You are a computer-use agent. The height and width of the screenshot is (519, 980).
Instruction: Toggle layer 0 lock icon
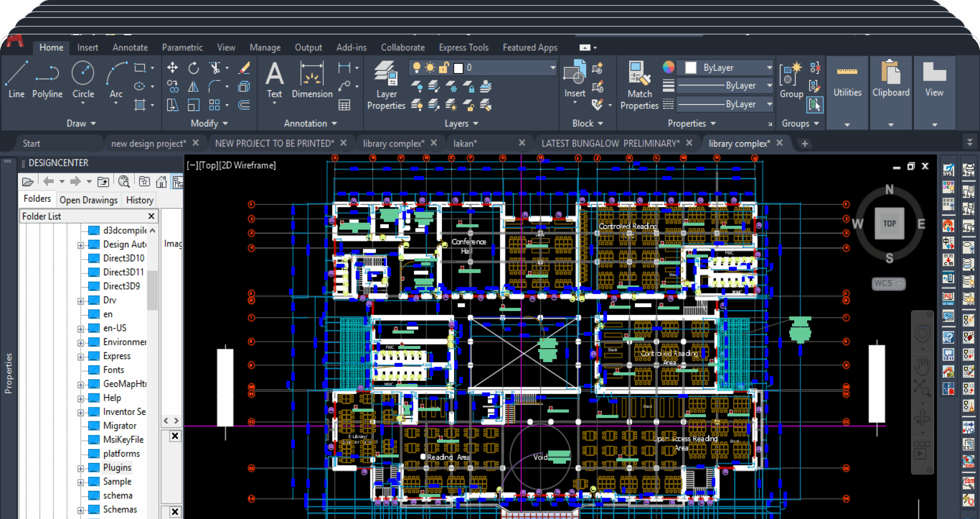(443, 68)
